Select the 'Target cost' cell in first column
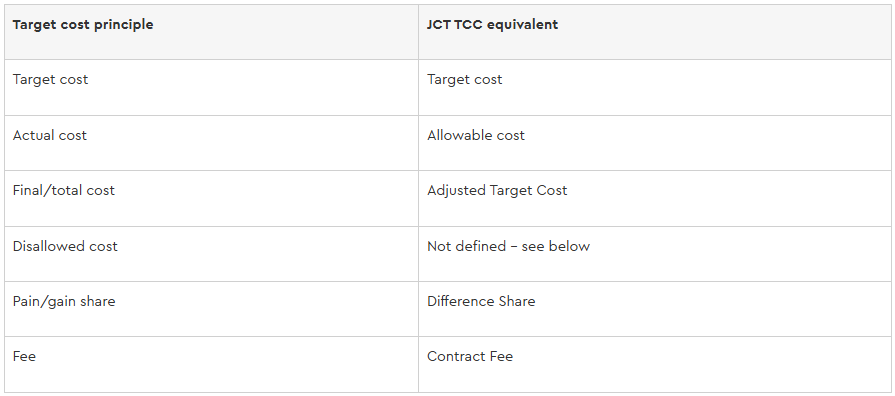The image size is (895, 396). [x=211, y=87]
